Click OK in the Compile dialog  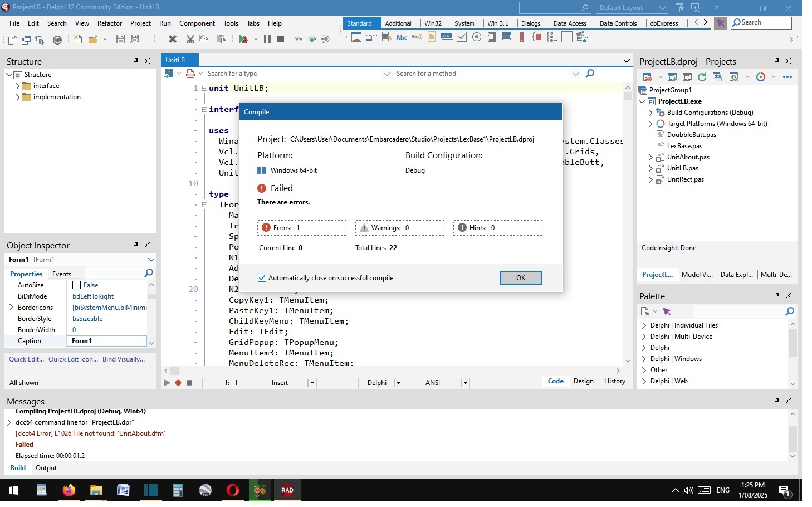(x=521, y=278)
